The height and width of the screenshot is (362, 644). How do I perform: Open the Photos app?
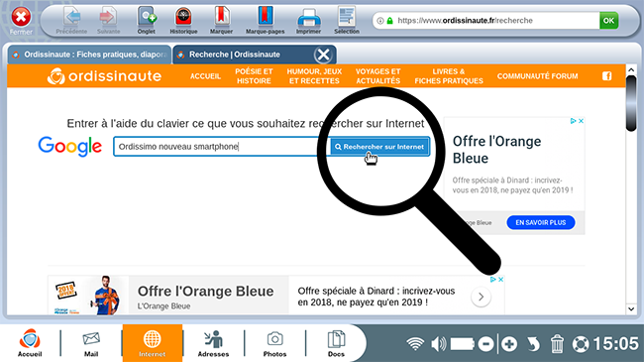pyautogui.click(x=274, y=343)
